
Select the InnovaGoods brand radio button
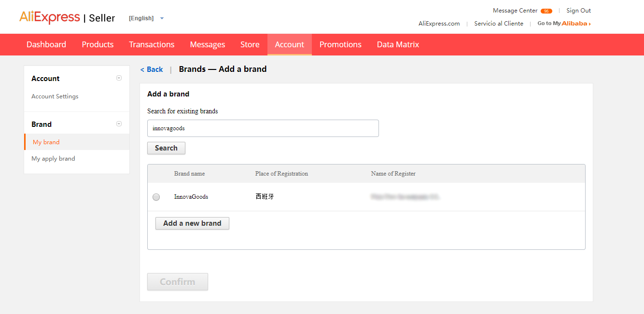156,197
